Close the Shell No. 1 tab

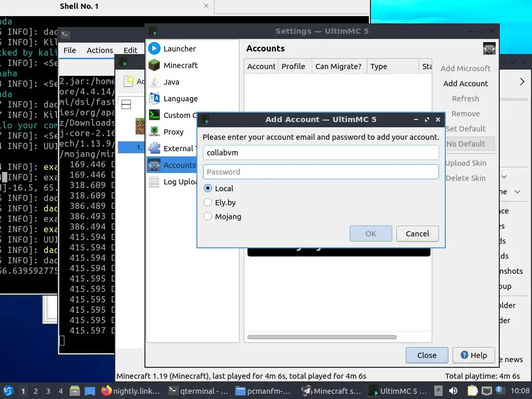[x=206, y=6]
